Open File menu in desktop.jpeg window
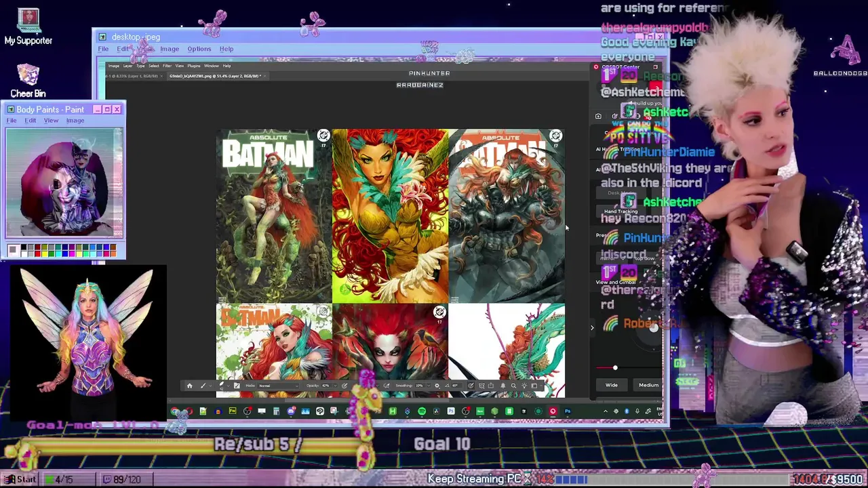The width and height of the screenshot is (868, 488). [103, 49]
